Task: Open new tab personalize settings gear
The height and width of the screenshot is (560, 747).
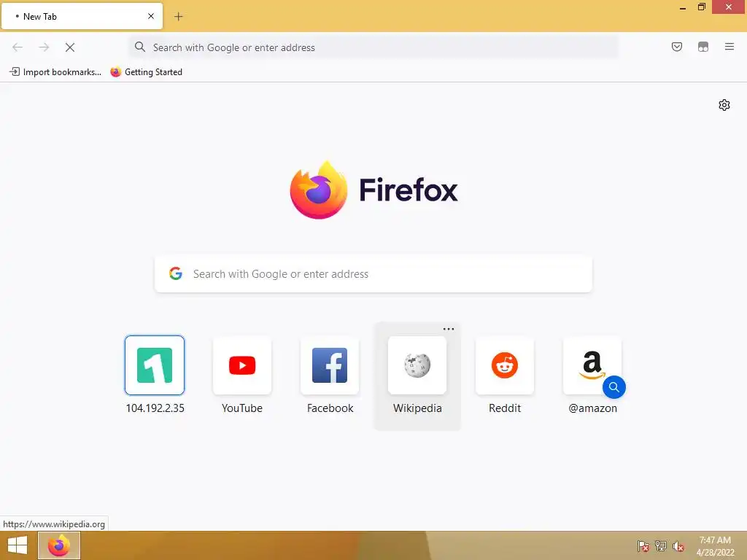Action: 724,105
